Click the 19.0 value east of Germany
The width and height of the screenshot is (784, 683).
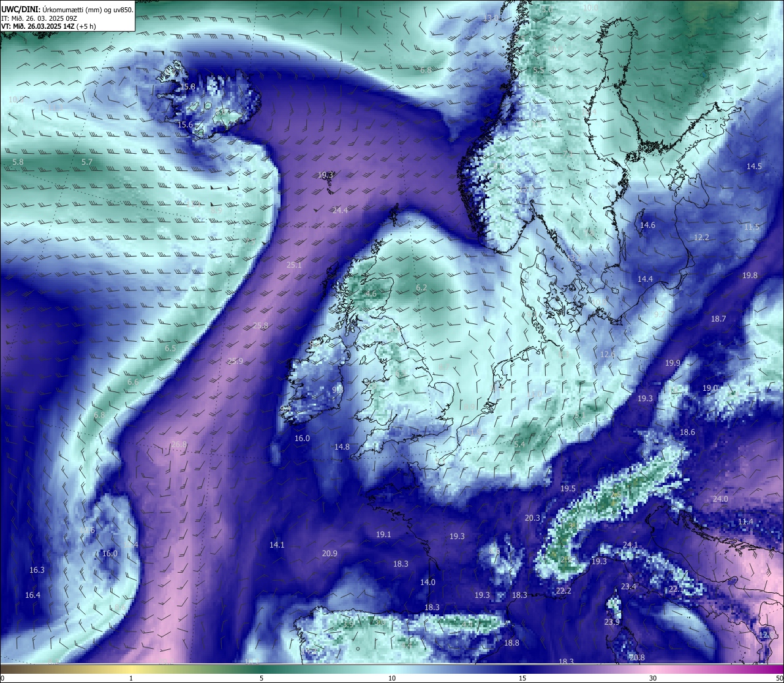pos(710,388)
